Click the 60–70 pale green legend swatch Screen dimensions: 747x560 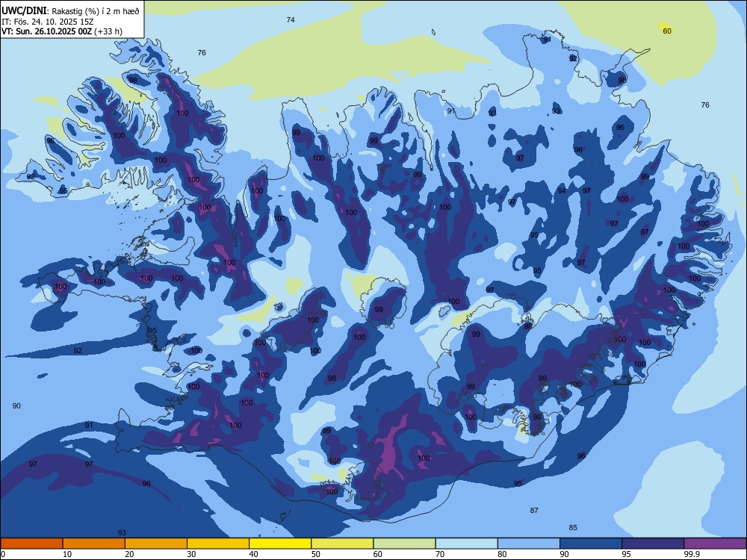coord(404,544)
